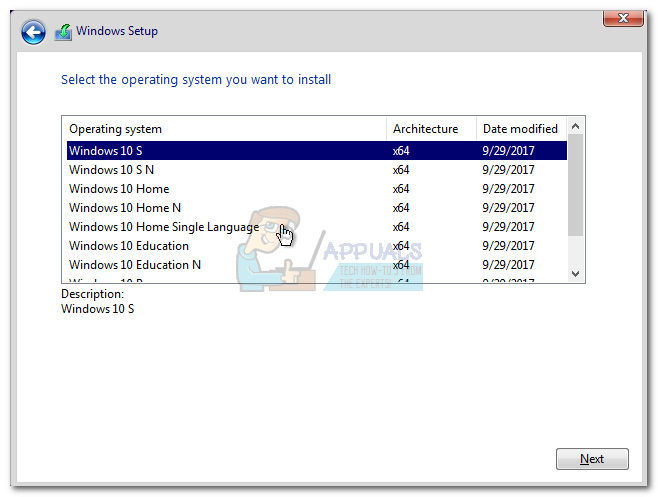Click scrollbar down arrow in OS list
The width and height of the screenshot is (658, 497).
tap(576, 274)
